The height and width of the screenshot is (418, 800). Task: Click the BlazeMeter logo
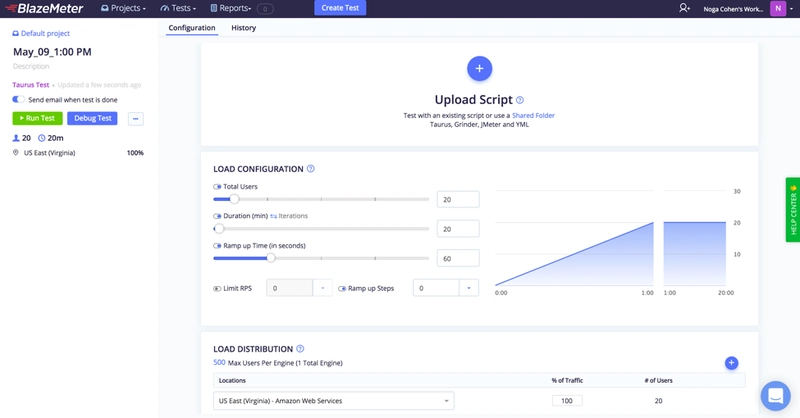click(x=44, y=8)
